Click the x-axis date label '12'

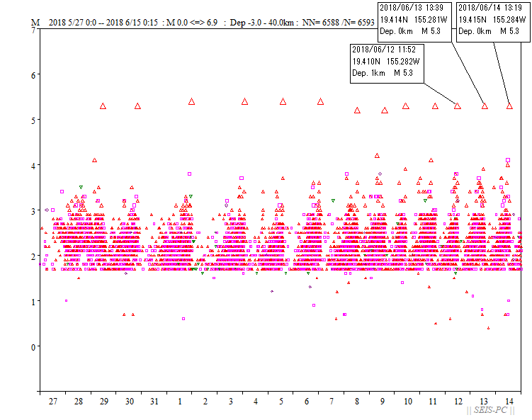click(458, 402)
